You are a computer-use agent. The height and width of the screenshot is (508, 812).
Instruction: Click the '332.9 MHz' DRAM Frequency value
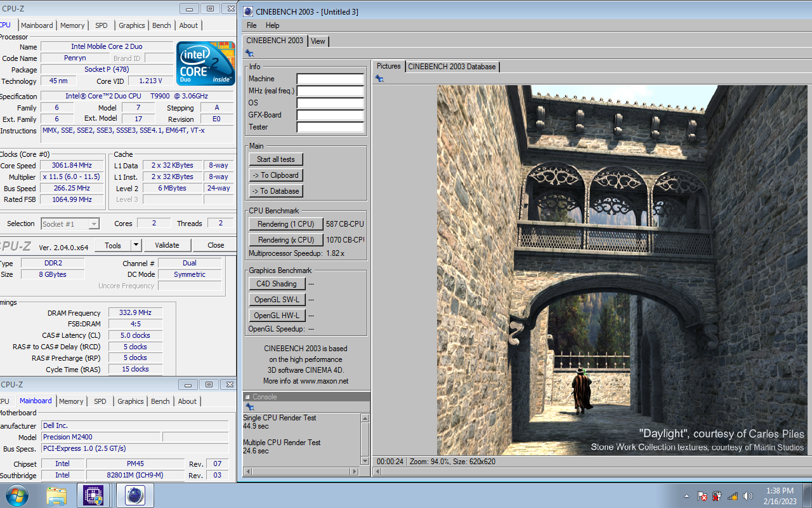[x=135, y=313]
